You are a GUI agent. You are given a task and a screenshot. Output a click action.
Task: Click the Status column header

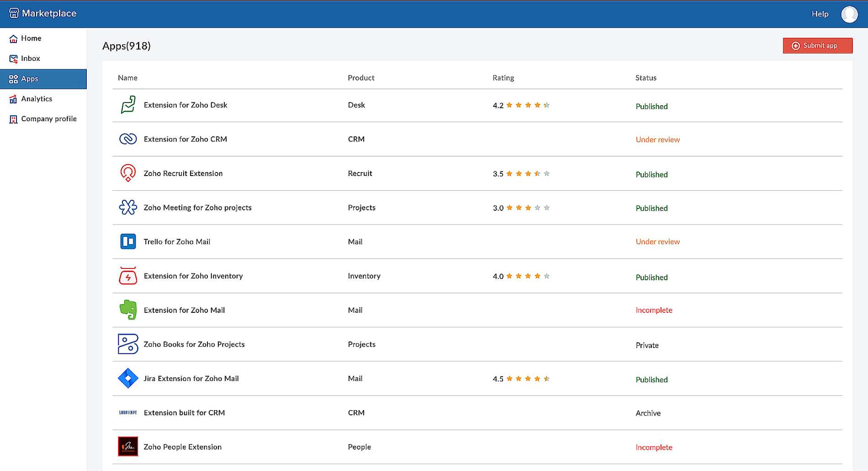pyautogui.click(x=646, y=78)
